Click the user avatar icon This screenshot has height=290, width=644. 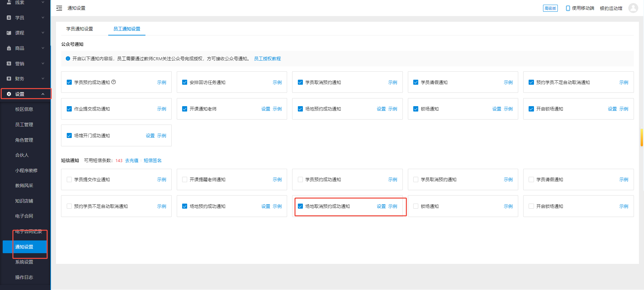coord(633,8)
